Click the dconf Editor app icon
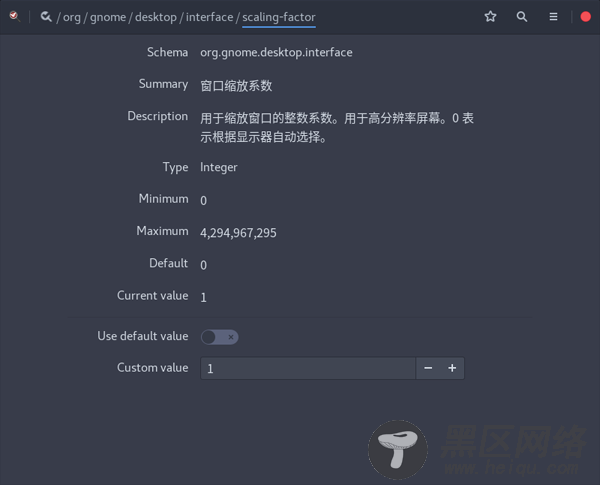The width and height of the screenshot is (600, 485). pos(15,16)
